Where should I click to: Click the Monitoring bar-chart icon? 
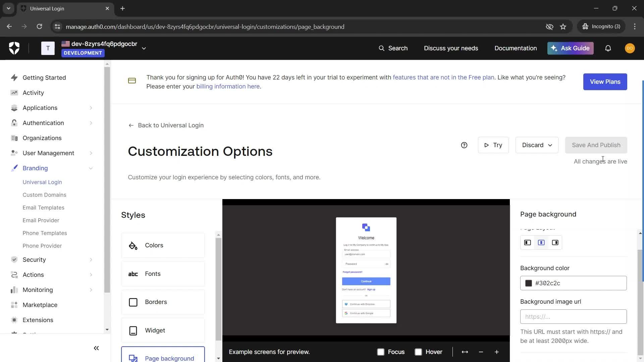[14, 290]
